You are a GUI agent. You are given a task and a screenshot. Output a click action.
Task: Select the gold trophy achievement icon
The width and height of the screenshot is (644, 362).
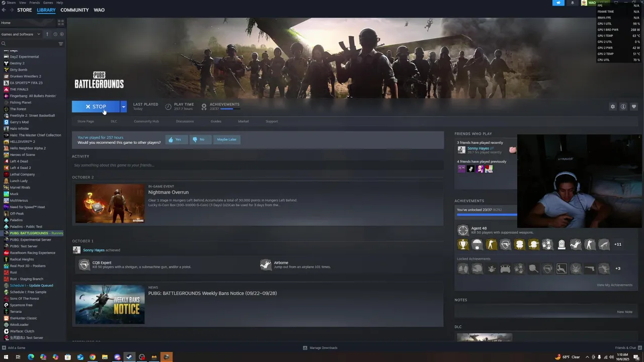pyautogui.click(x=463, y=244)
